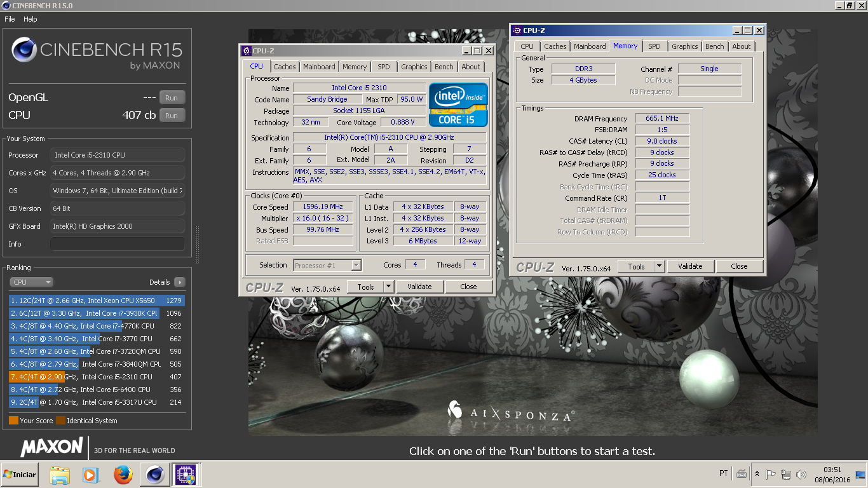Click the empty Info field
Image resolution: width=868 pixels, height=488 pixels.
tap(118, 244)
